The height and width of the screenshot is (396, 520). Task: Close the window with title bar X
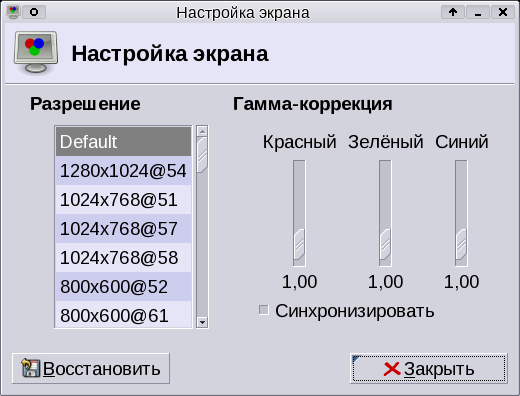tap(503, 12)
